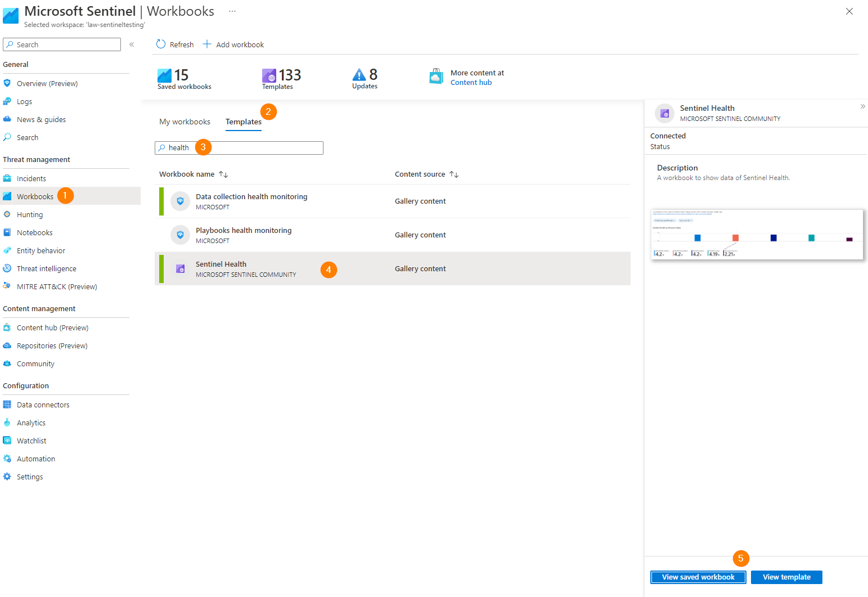Open Data connectors from Configuration section
This screenshot has width=868, height=597.
43,405
